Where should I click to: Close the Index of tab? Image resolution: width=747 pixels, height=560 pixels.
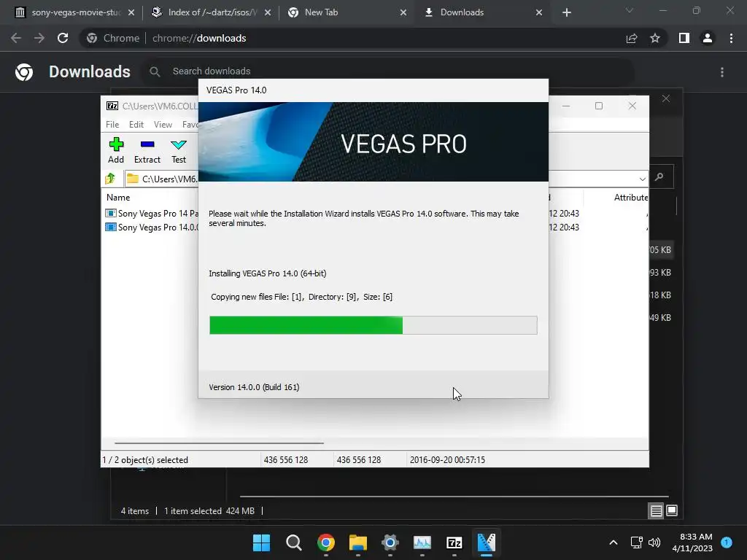pos(268,12)
